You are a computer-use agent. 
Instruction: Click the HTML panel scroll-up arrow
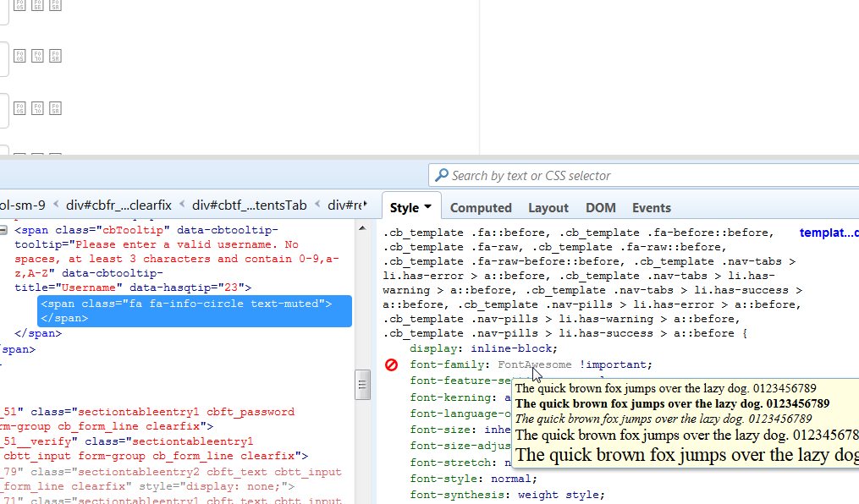[362, 228]
